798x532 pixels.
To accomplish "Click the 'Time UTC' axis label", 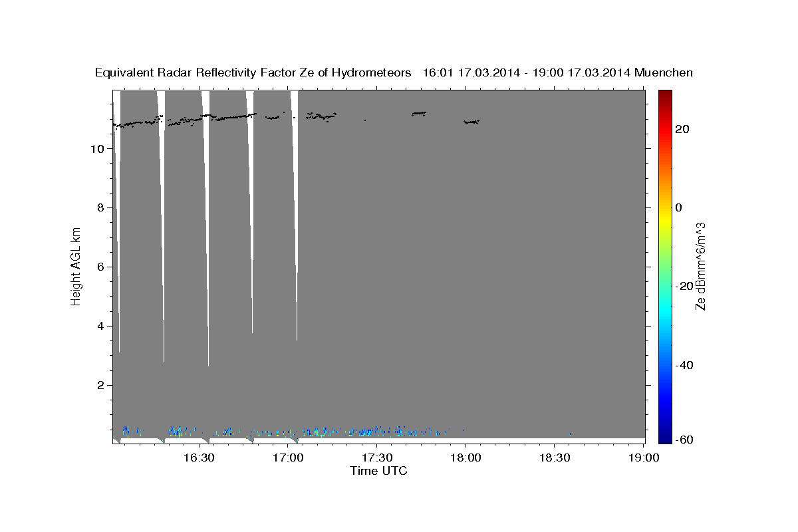I will [x=378, y=471].
